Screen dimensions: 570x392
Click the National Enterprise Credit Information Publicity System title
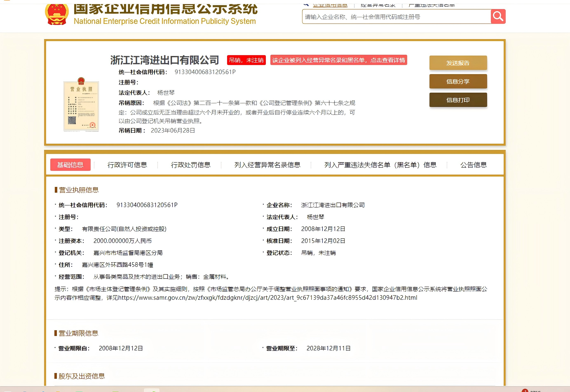pos(165,21)
